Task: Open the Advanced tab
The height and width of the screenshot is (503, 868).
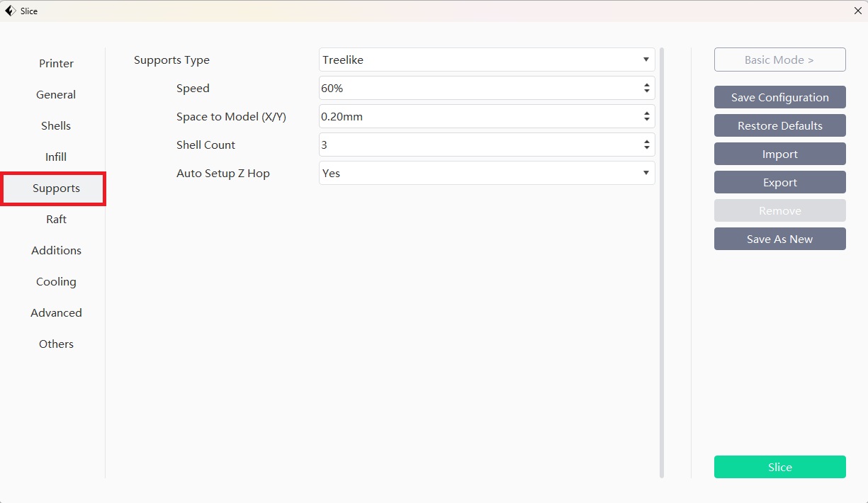Action: pos(56,313)
